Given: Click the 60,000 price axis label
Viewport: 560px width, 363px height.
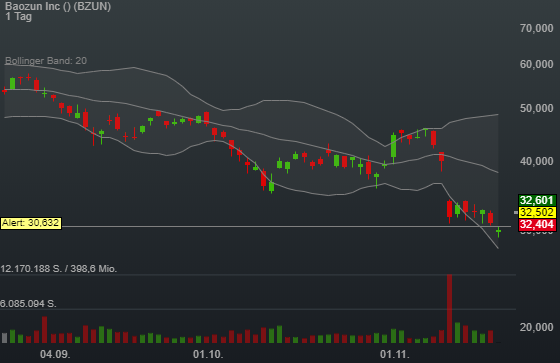Looking at the screenshot, I should 536,64.
